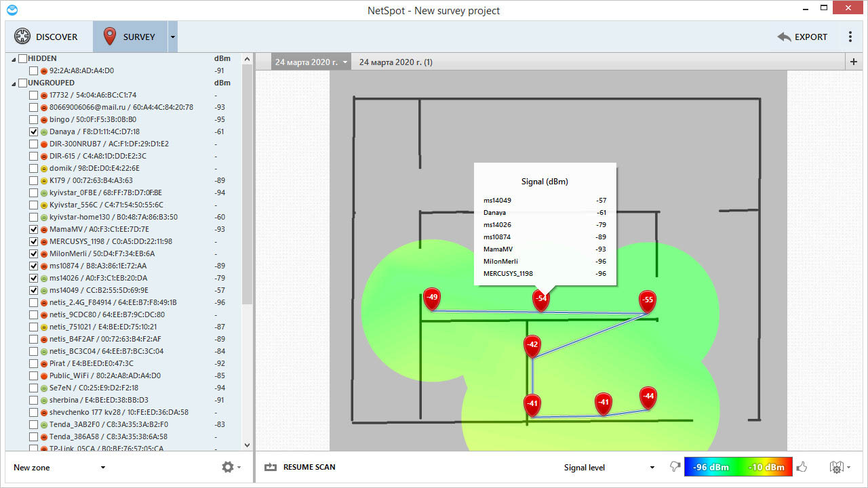Click the Export button
The height and width of the screenshot is (488, 868).
click(803, 37)
